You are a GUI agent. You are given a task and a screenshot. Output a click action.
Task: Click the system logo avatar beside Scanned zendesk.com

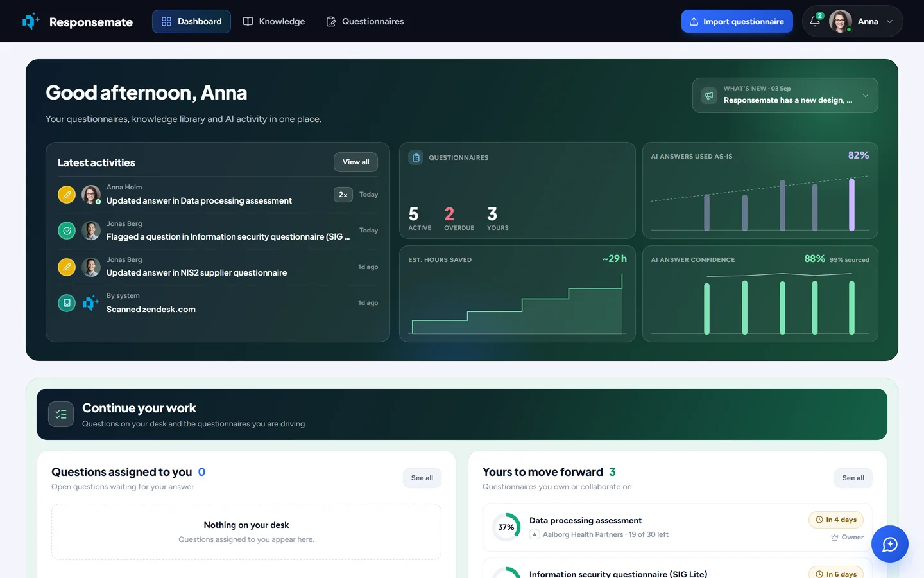90,302
